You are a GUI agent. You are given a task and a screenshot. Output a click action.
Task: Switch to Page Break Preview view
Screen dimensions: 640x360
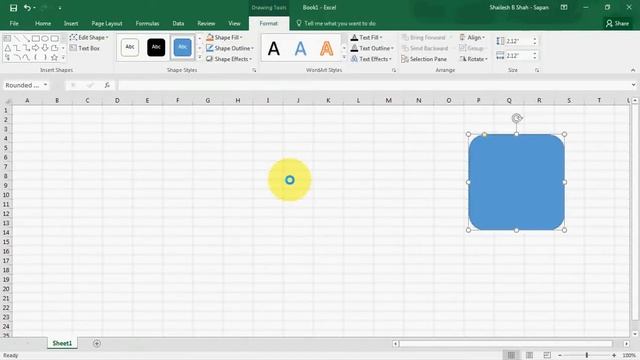(x=547, y=355)
